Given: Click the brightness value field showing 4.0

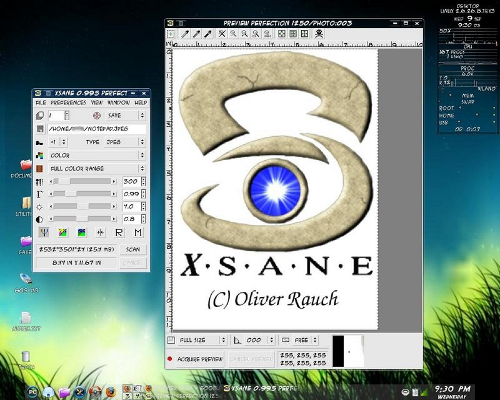Looking at the screenshot, I should pyautogui.click(x=131, y=207).
